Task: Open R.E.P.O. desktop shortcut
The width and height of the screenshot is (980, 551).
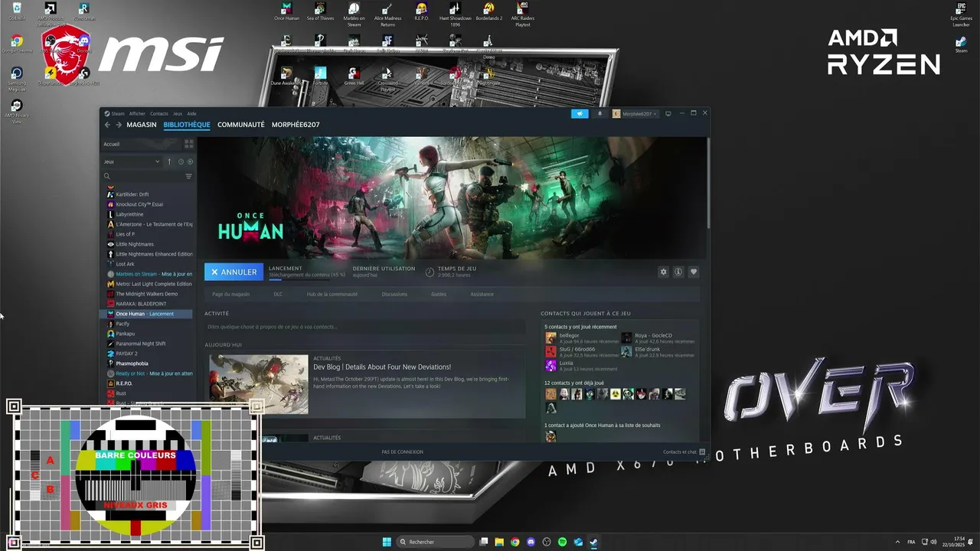Action: [x=421, y=12]
